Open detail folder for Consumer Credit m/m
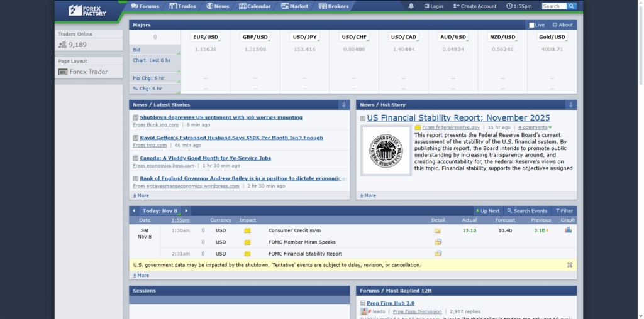Screen dimensions: 644x319 coord(438,230)
